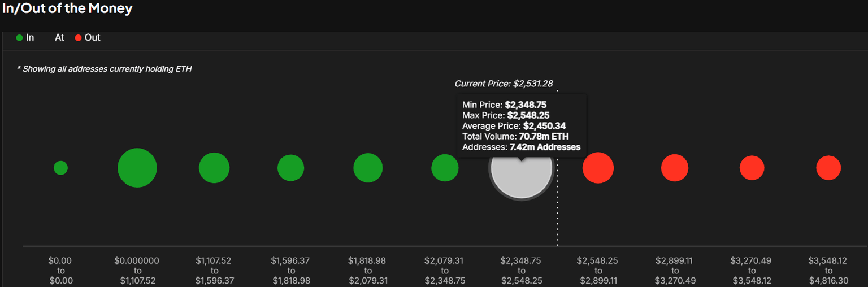Click the small green bubble at $0.00
The height and width of the screenshot is (287, 868).
(x=60, y=168)
